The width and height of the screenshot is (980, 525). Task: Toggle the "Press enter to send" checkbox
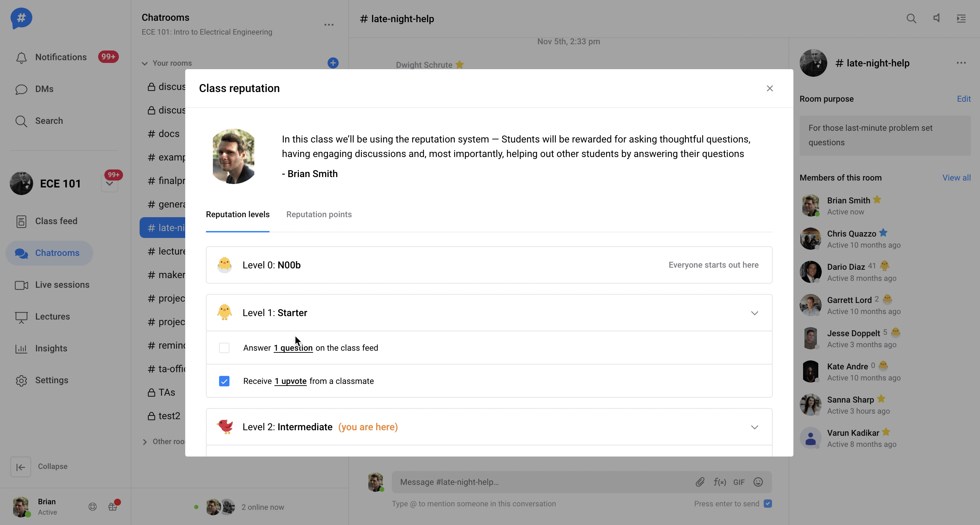coord(768,503)
